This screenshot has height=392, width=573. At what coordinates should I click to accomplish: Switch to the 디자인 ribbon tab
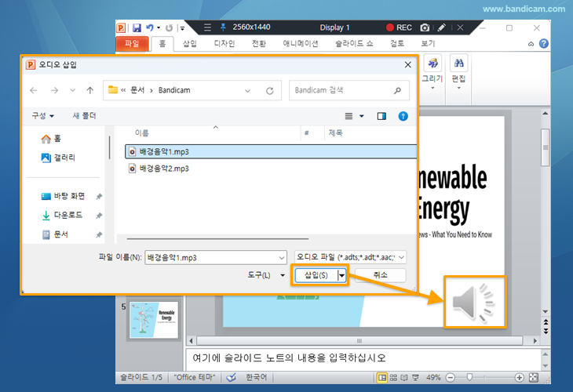[224, 43]
